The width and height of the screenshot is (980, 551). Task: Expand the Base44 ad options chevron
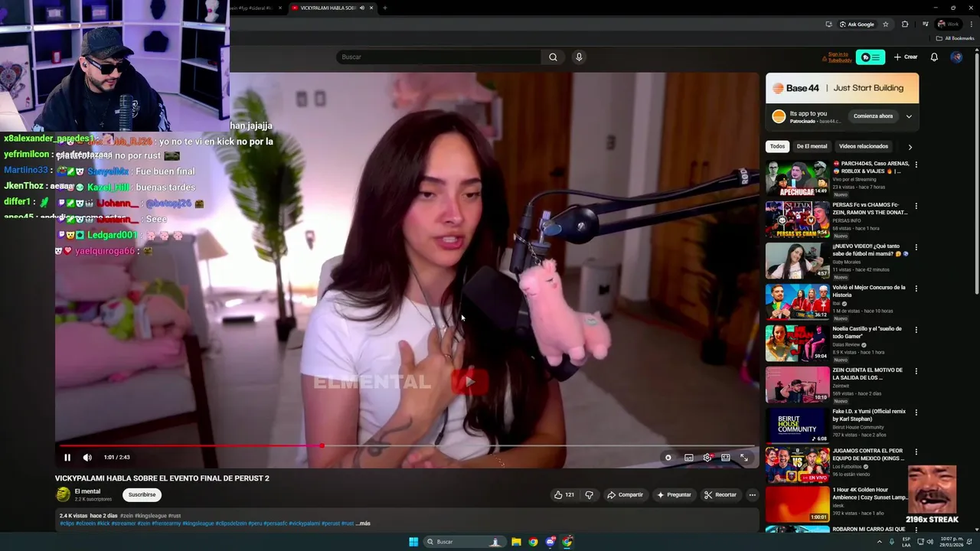pos(909,116)
